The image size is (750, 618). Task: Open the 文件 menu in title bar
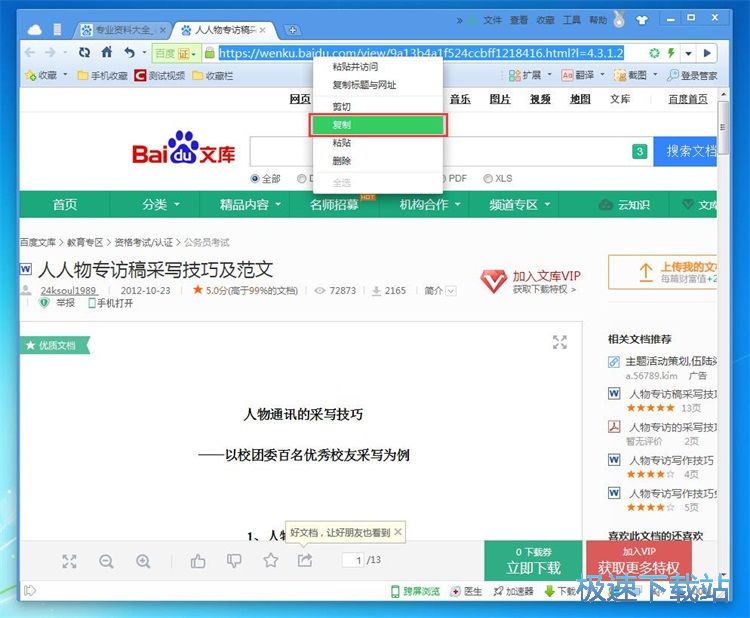point(492,20)
